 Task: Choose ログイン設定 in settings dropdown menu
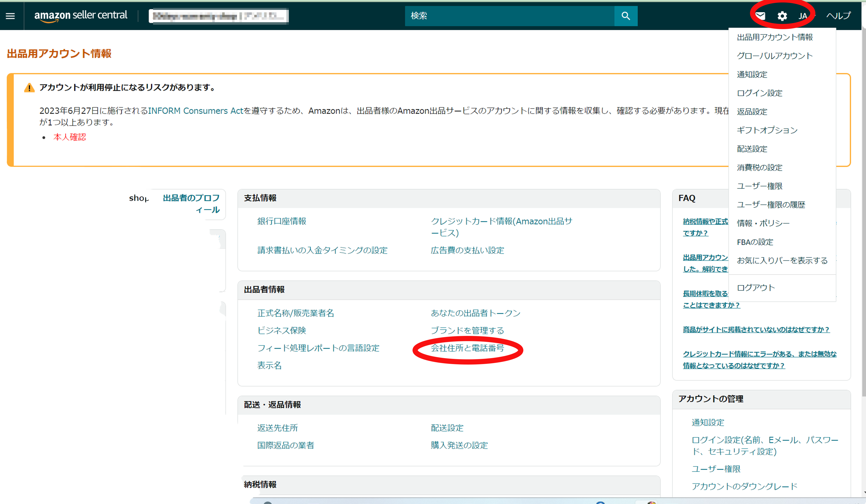point(759,93)
